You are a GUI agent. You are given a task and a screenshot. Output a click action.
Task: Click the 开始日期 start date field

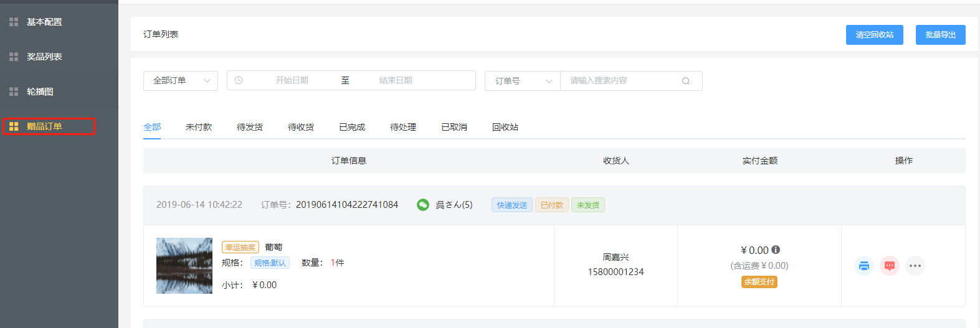tap(292, 80)
